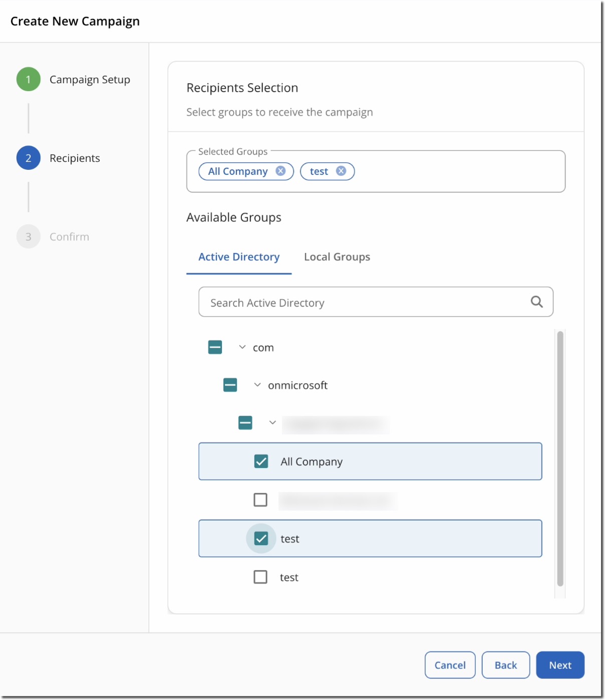This screenshot has height=700, width=605.
Task: Click inside the Search Active Directory field
Action: [x=351, y=302]
